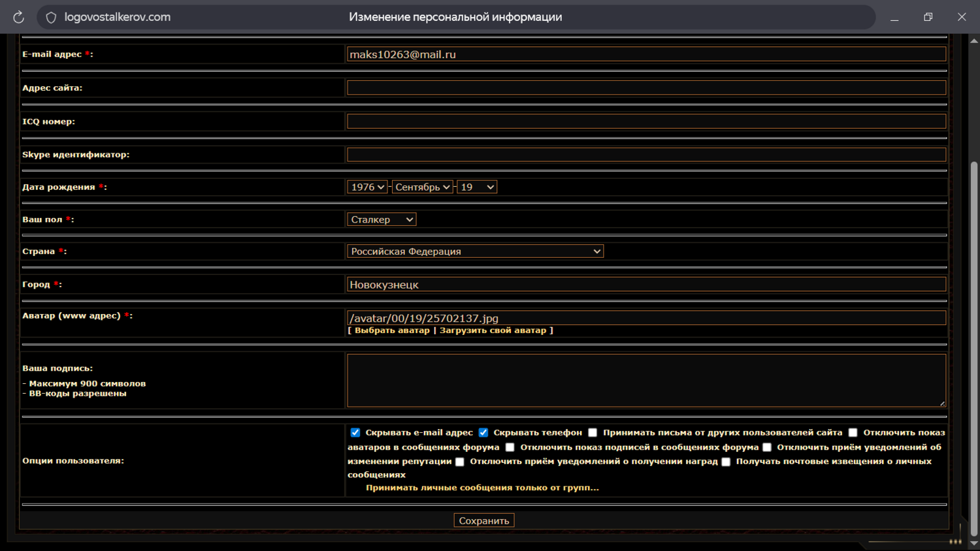Restore the window with the maximize icon
Image resolution: width=980 pixels, height=551 pixels.
pos(928,17)
